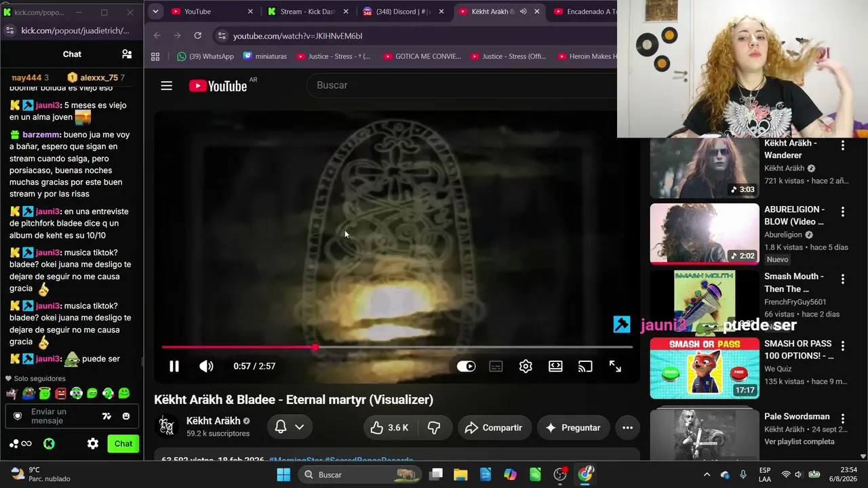This screenshot has height=488, width=868.
Task: Open options for ABURELIGION BLOW video
Action: [x=843, y=212]
